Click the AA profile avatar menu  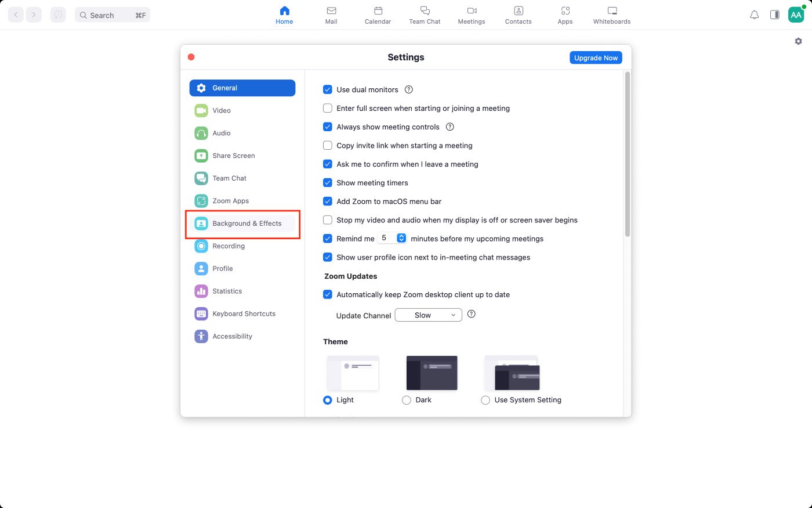tap(796, 15)
